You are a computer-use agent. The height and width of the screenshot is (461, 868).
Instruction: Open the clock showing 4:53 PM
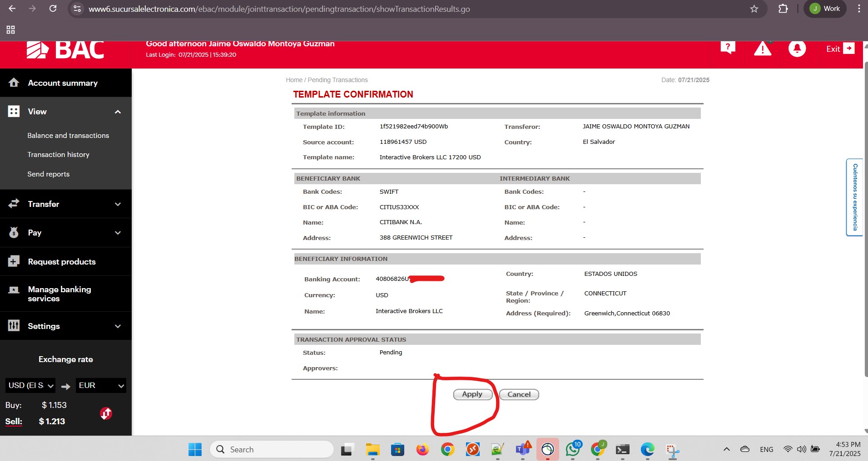[845, 449]
